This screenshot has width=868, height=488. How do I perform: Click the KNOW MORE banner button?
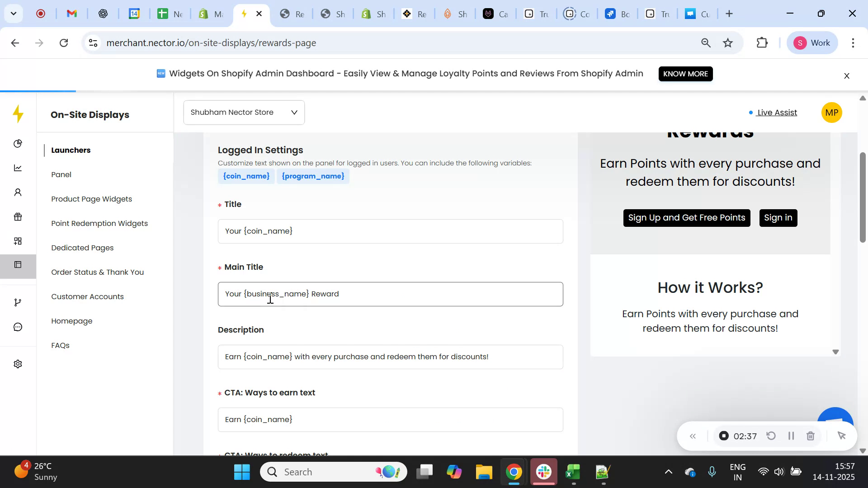pos(685,74)
